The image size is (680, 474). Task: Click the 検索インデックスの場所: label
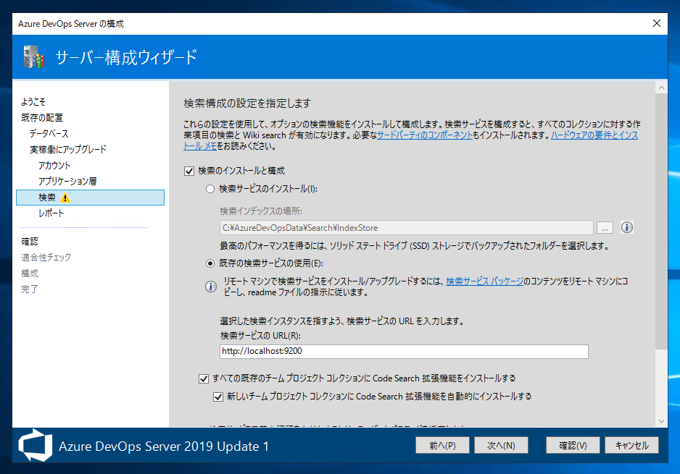(x=261, y=211)
